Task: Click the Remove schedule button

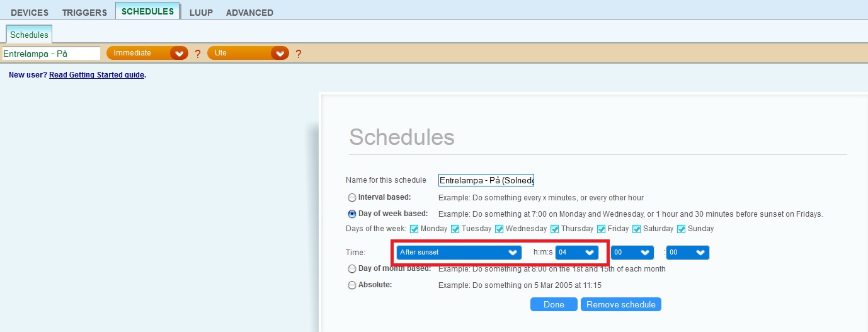Action: click(x=620, y=305)
